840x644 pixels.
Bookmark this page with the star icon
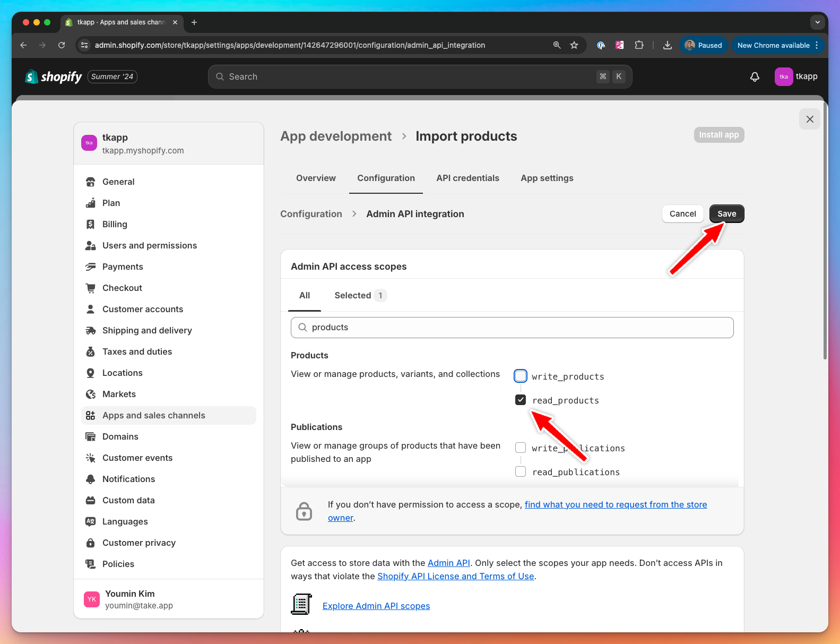coord(574,45)
